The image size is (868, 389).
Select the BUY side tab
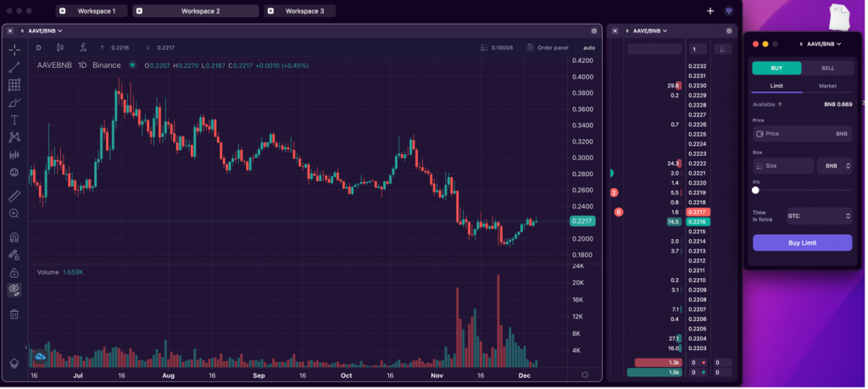[x=776, y=68]
